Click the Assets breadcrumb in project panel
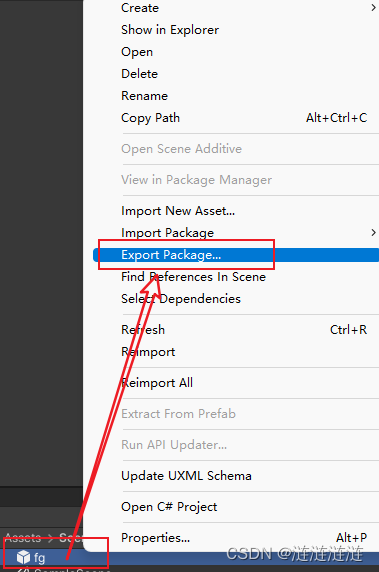379x572 pixels. [23, 538]
